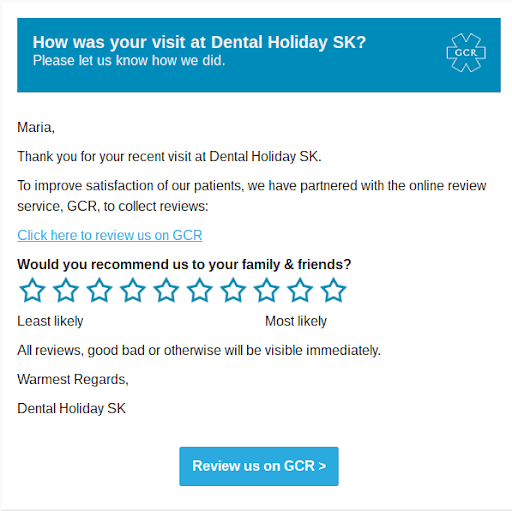Screen dimensions: 512x511
Task: Pick the fourth recommendation star
Action: pos(133,290)
